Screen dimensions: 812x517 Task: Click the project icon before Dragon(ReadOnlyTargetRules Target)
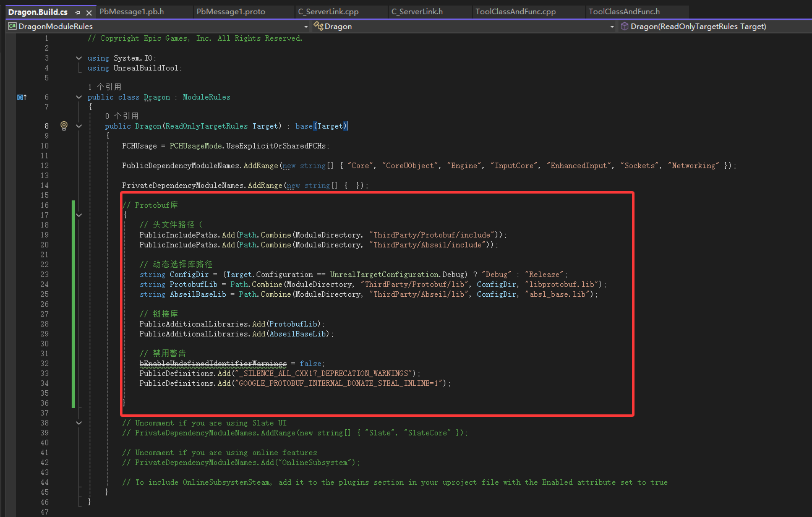pyautogui.click(x=624, y=26)
